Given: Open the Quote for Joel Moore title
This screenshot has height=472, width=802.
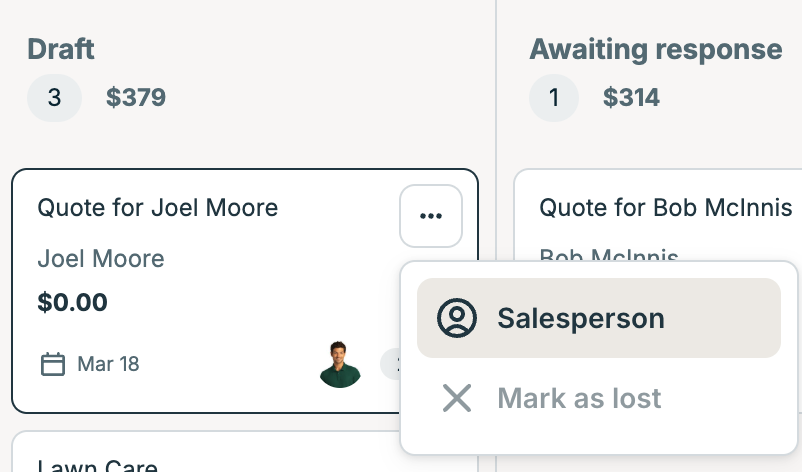Looking at the screenshot, I should (157, 208).
